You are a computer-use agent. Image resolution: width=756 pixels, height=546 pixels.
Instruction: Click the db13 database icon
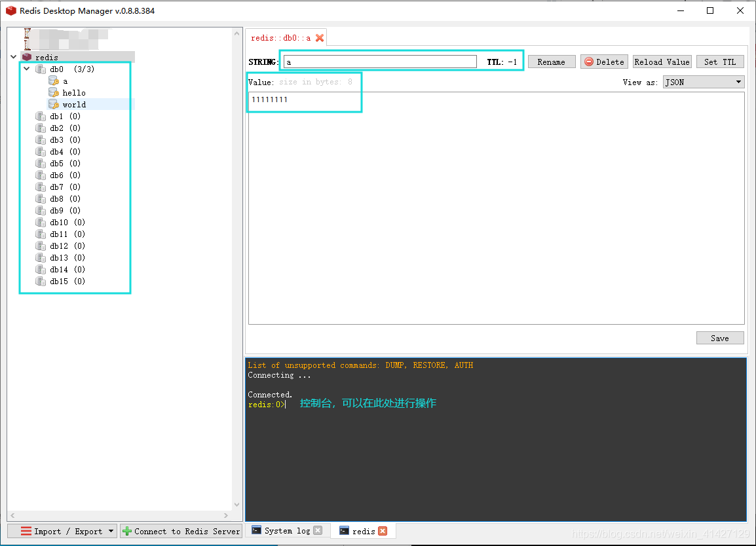[41, 258]
